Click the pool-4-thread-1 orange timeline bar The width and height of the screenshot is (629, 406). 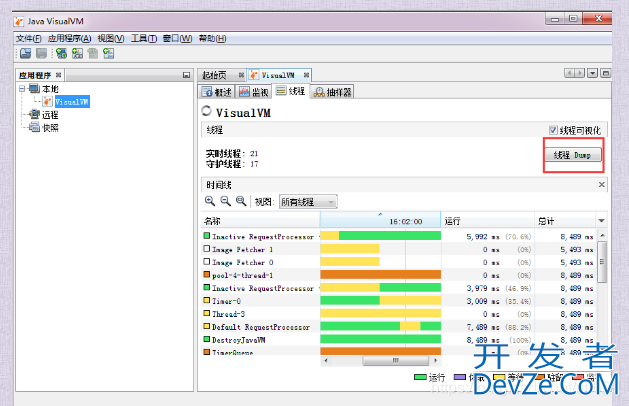380,274
